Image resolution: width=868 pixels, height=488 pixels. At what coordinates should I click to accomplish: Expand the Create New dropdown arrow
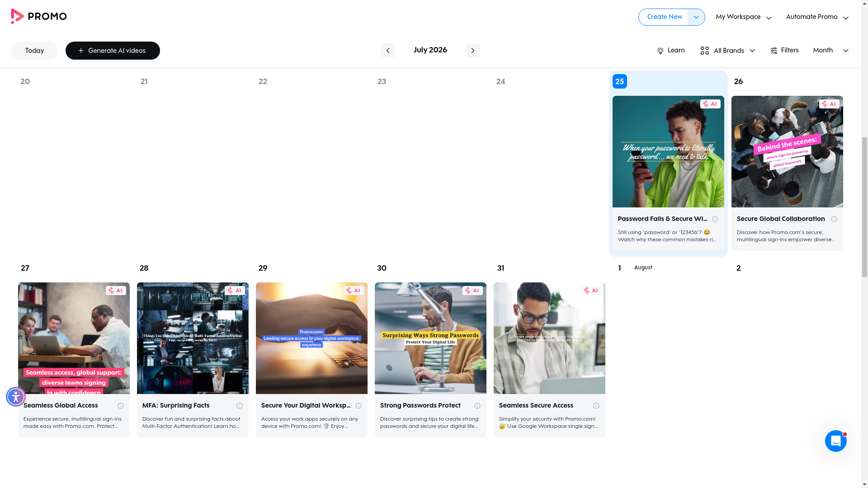[x=696, y=17]
